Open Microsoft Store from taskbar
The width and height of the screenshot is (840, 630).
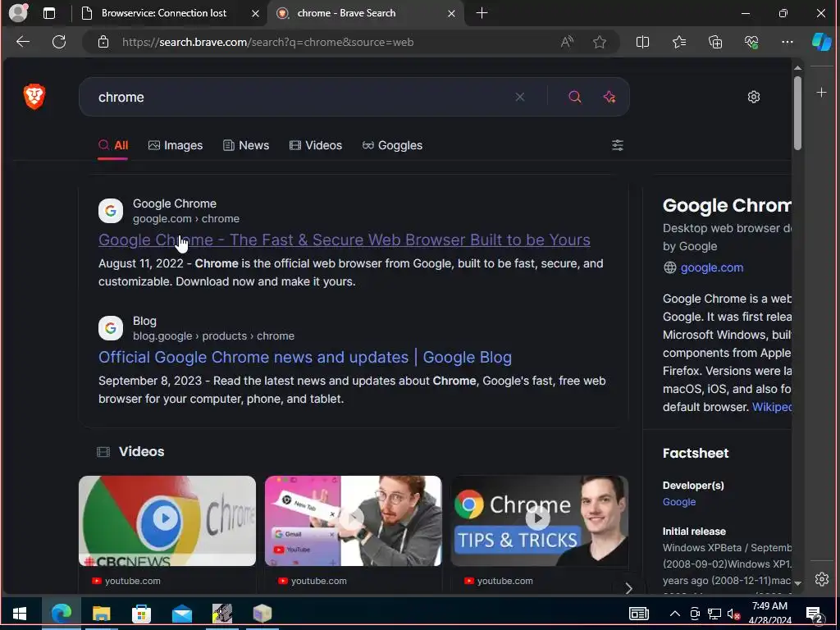point(141,614)
